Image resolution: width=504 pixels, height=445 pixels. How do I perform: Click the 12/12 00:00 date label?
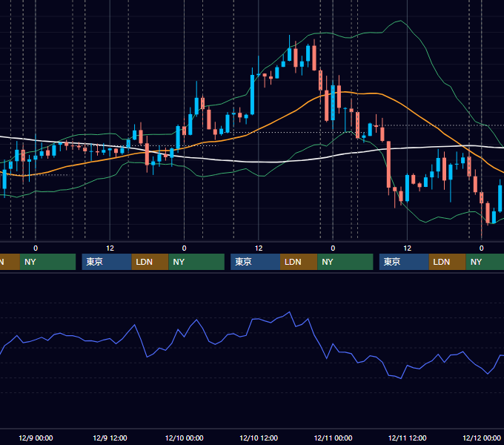click(482, 438)
